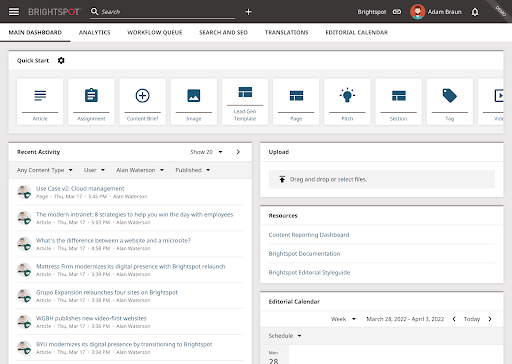The image size is (512, 364).
Task: Open The modern intranet article
Action: [x=134, y=215]
